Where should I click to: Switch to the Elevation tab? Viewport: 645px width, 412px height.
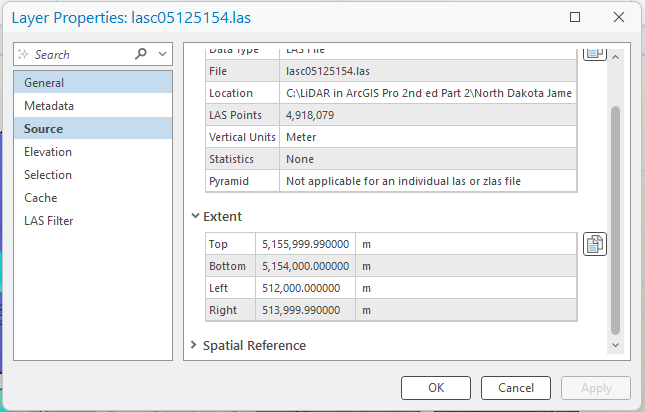(x=93, y=152)
